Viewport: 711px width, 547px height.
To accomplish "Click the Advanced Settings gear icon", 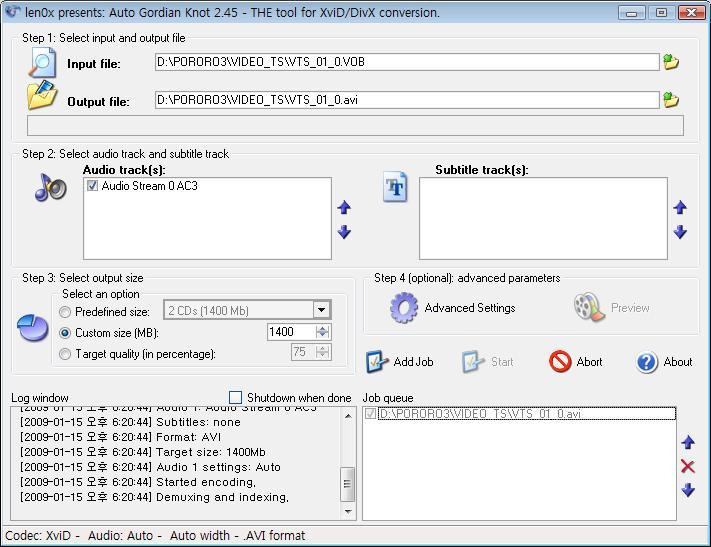I will [x=404, y=308].
